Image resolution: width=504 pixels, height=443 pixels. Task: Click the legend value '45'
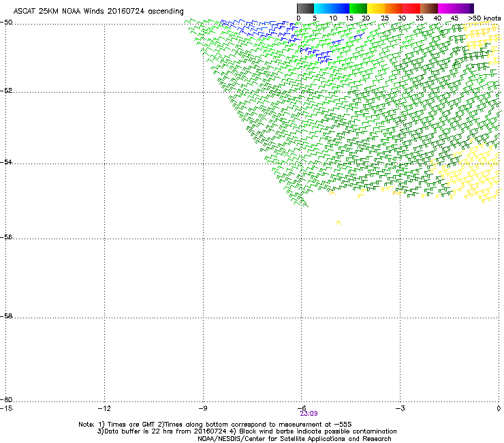click(x=454, y=18)
